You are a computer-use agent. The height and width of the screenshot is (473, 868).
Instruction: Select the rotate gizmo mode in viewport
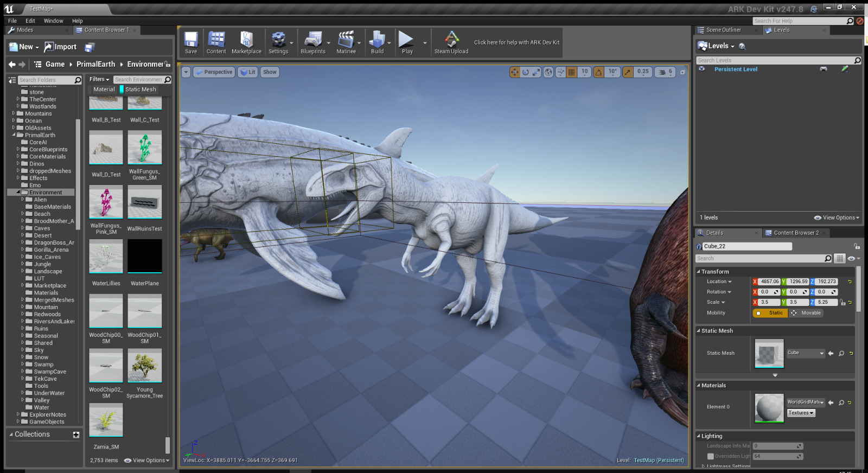point(525,72)
